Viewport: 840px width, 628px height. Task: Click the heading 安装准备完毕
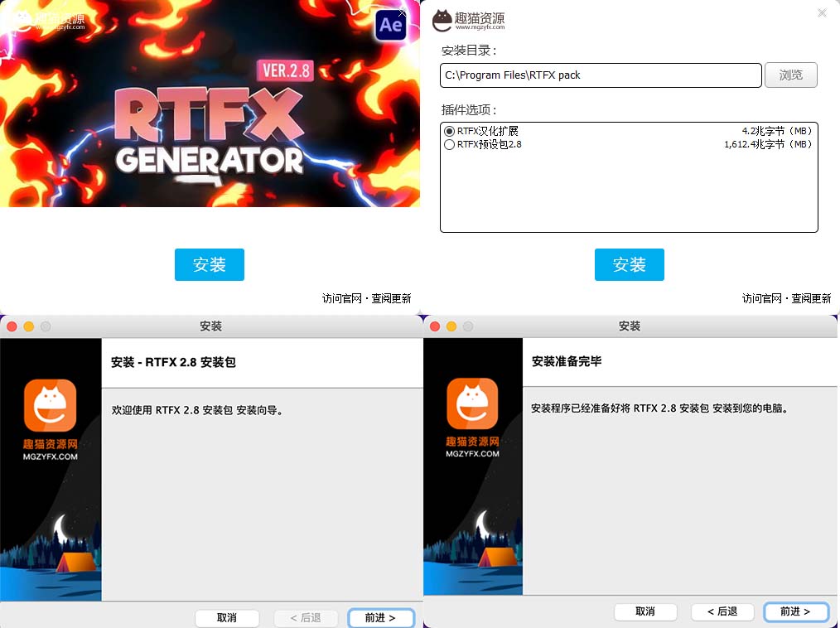pyautogui.click(x=567, y=362)
